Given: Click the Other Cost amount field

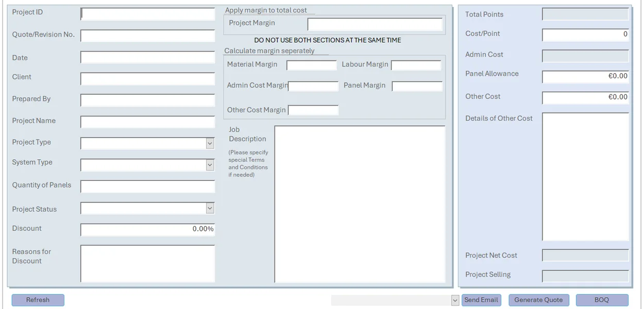Looking at the screenshot, I should coord(586,98).
